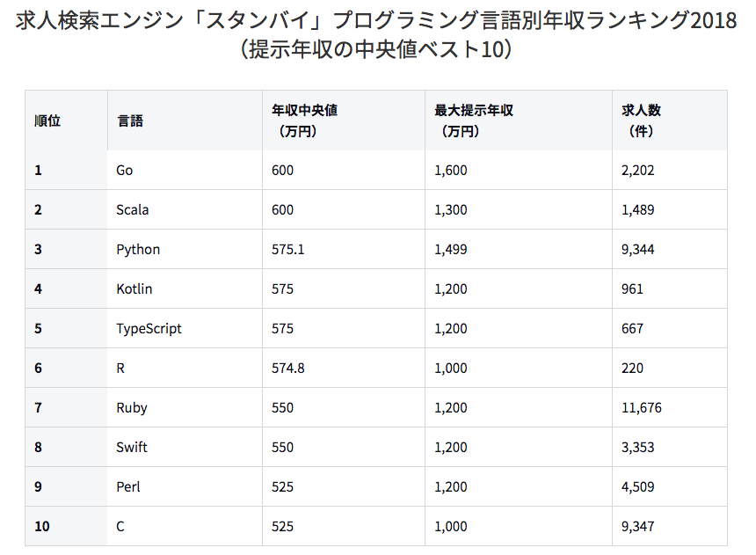Click the 順位 column header
756x555 pixels.
(x=47, y=121)
